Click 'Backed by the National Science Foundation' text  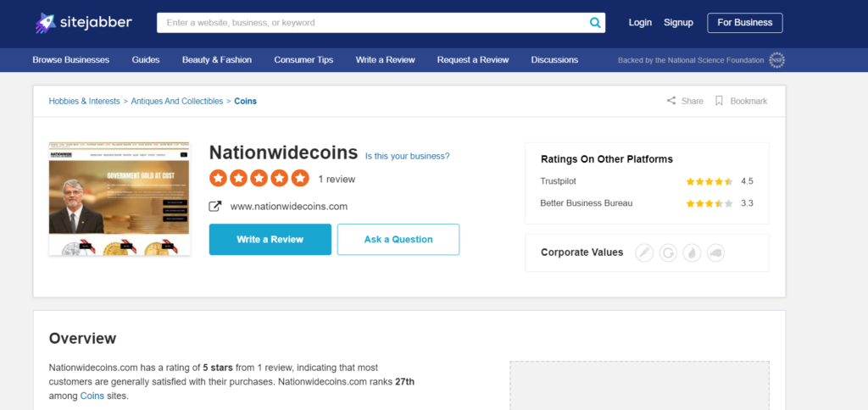[x=691, y=60]
